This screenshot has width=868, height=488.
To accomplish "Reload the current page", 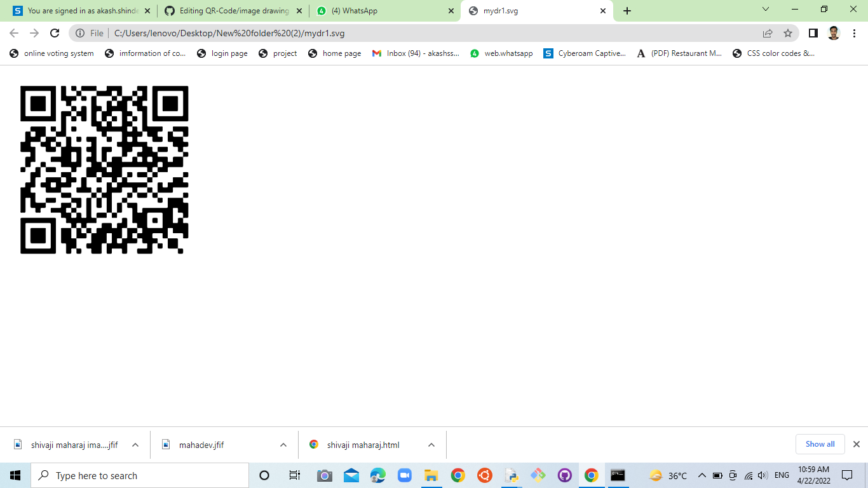I will click(55, 33).
